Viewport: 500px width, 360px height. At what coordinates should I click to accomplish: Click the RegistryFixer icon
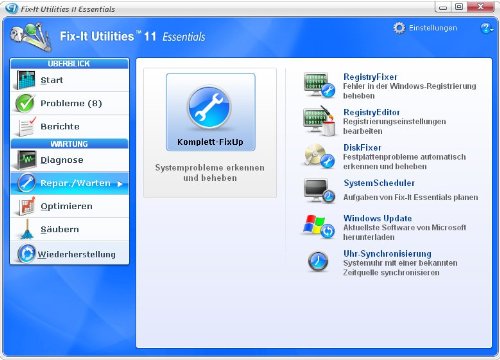(319, 85)
